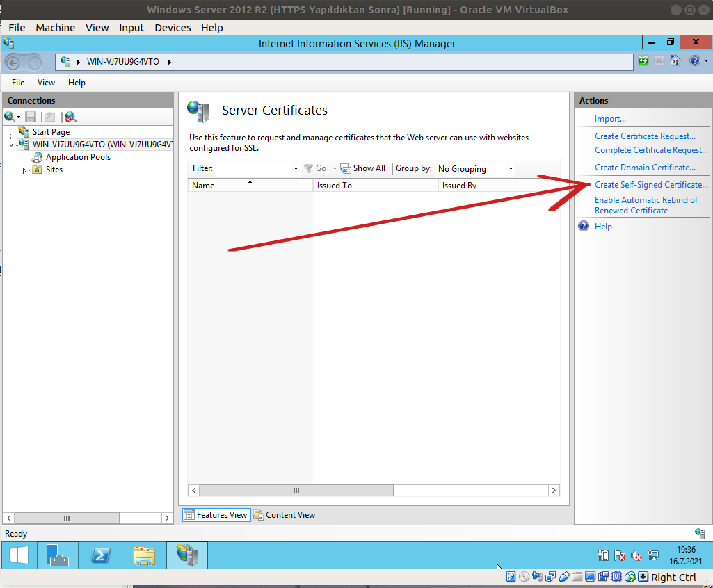Expand the address bar arrow after WIN-VJ7UU9G4VTO
The height and width of the screenshot is (588, 713).
pyautogui.click(x=169, y=63)
